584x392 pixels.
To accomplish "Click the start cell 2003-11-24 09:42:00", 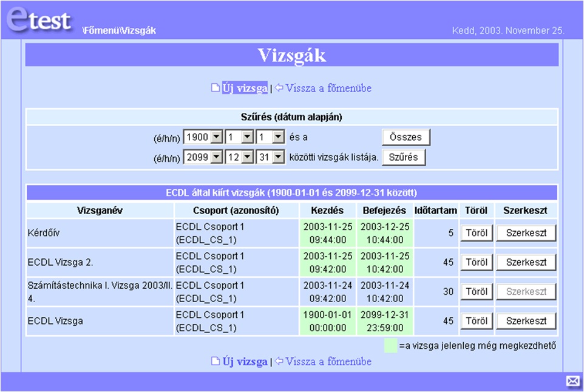I will tap(327, 291).
